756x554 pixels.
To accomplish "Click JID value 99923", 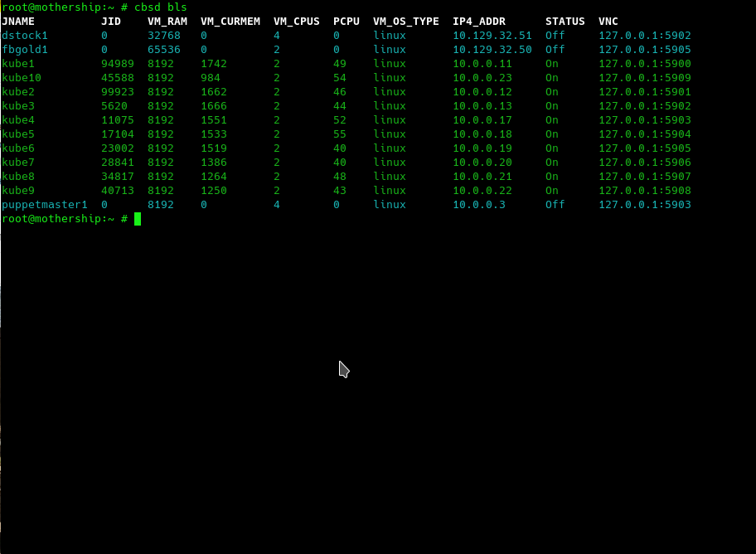I will (118, 92).
